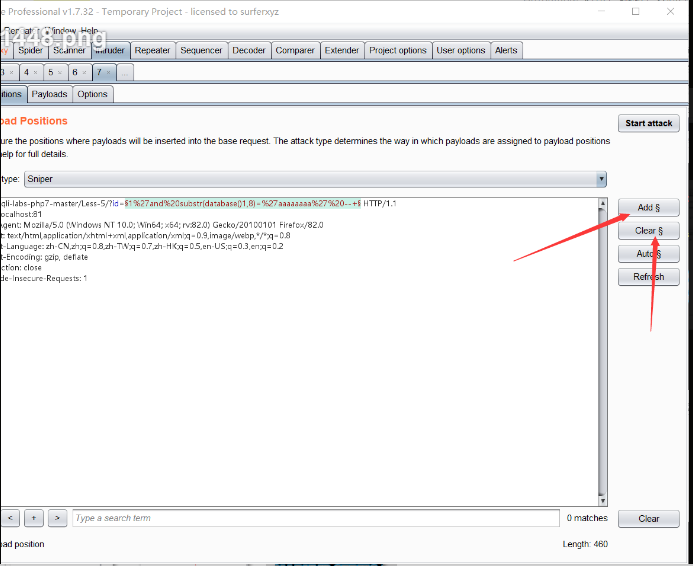Select Intruder attack tab 4
The height and width of the screenshot is (566, 693).
27,72
